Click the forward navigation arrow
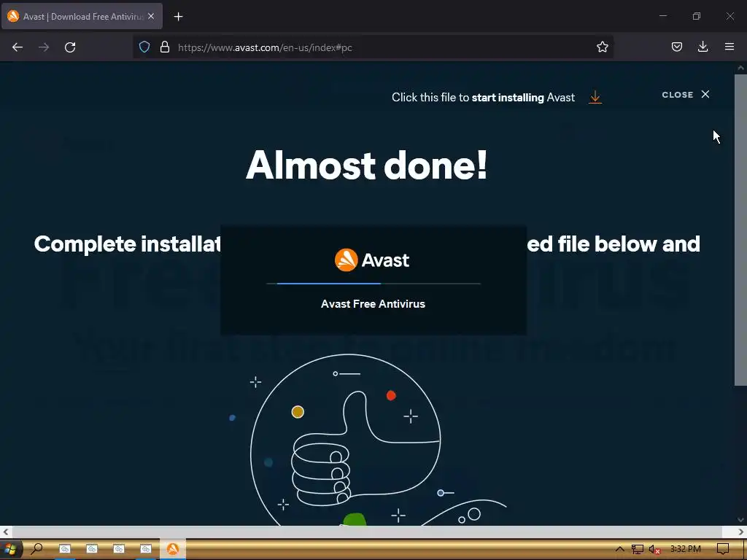The image size is (747, 560). coord(44,47)
